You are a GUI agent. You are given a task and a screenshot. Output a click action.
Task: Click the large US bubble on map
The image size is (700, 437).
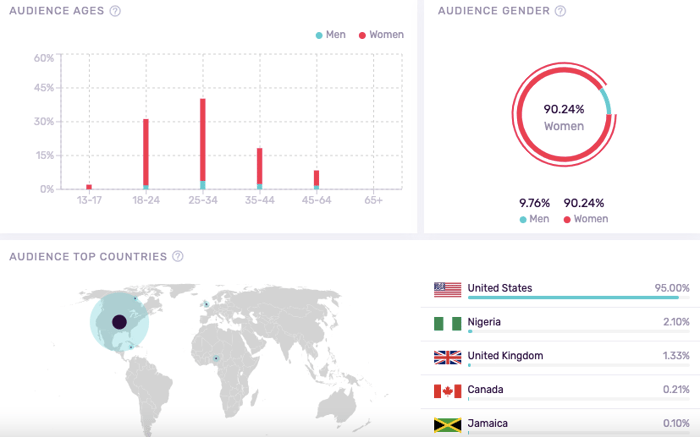[x=119, y=321]
